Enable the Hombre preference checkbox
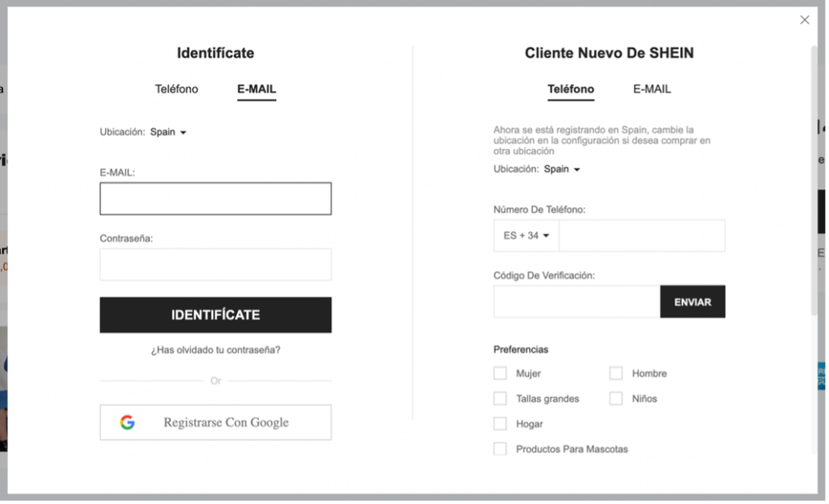This screenshot has height=504, width=829. [616, 374]
